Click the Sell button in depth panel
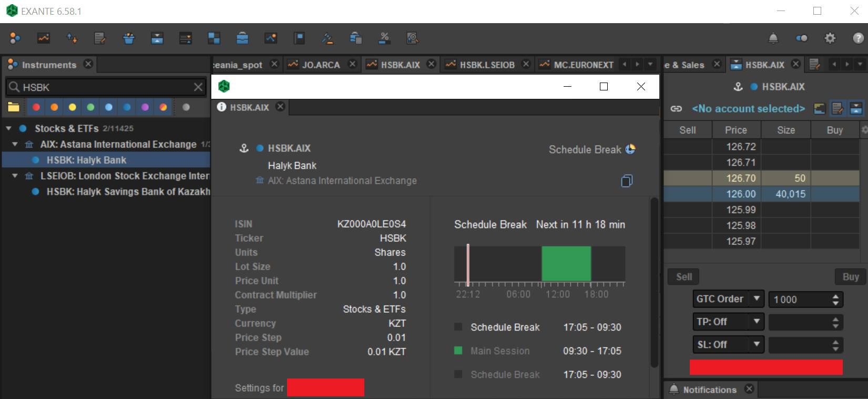Viewport: 868px width, 399px height. (684, 277)
